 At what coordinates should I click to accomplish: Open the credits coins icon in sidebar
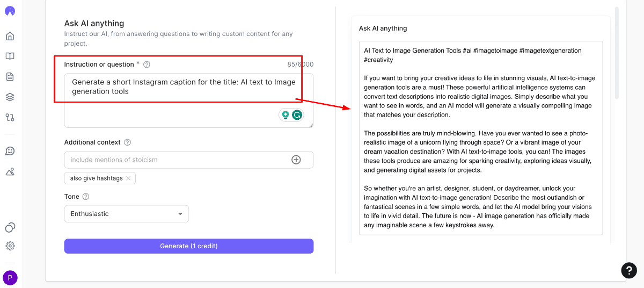click(10, 227)
